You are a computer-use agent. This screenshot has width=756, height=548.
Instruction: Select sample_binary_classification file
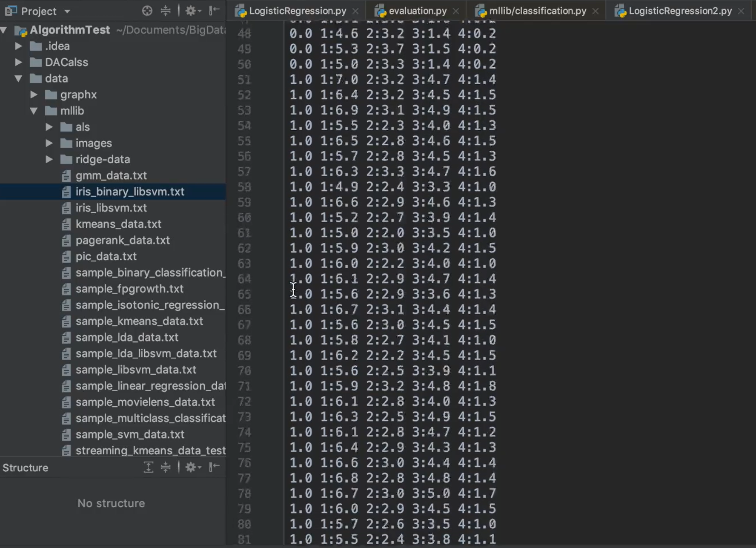click(x=151, y=273)
